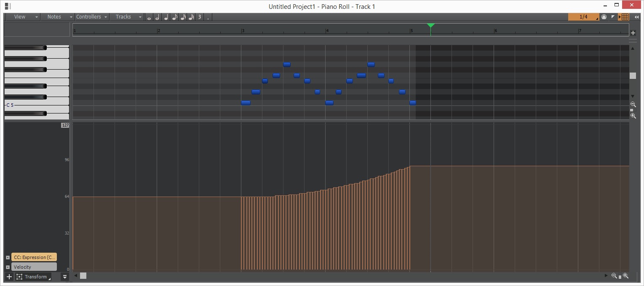Expand the Notes menu dropdown arrow
The image size is (644, 286).
71,17
